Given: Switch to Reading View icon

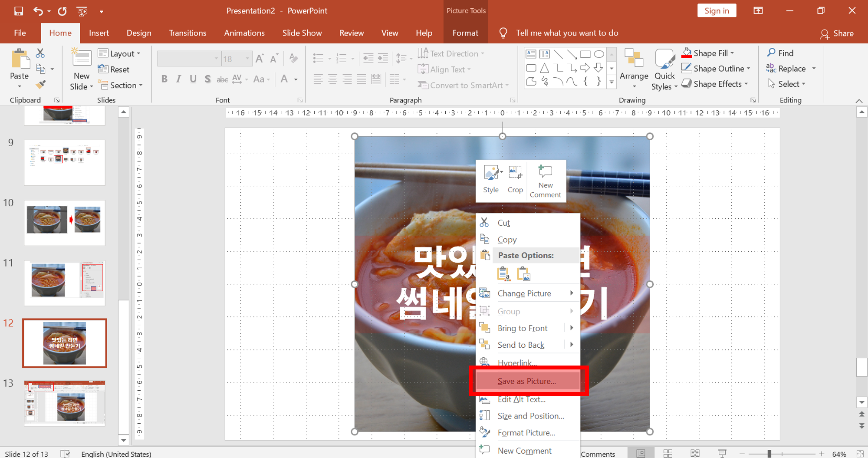Looking at the screenshot, I should click(695, 454).
